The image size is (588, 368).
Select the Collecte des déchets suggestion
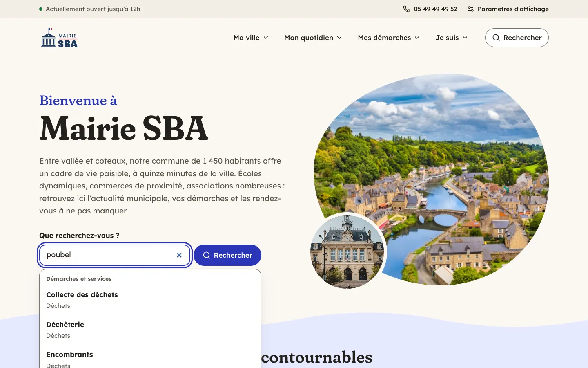click(x=150, y=300)
